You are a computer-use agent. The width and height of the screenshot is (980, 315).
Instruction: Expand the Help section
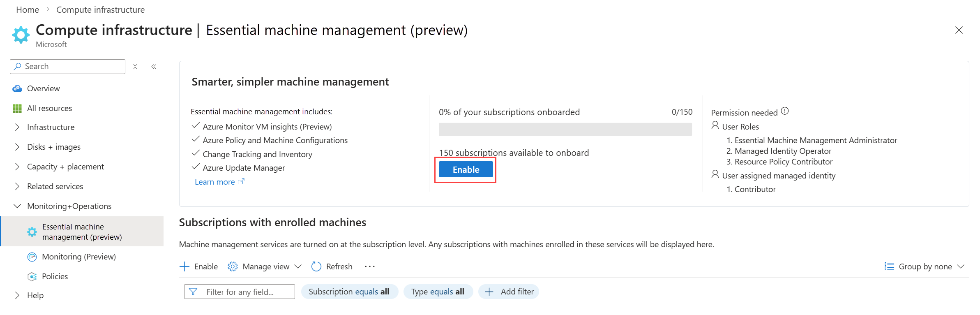pos(17,295)
